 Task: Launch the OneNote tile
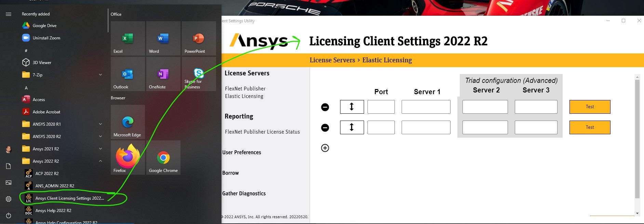click(x=163, y=74)
